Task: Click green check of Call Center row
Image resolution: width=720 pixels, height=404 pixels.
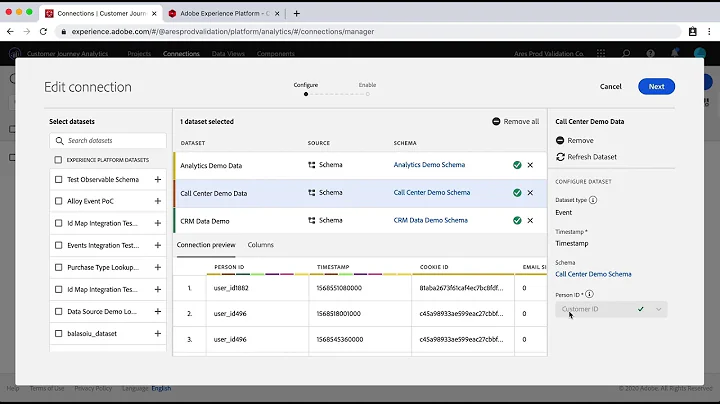Action: click(517, 193)
